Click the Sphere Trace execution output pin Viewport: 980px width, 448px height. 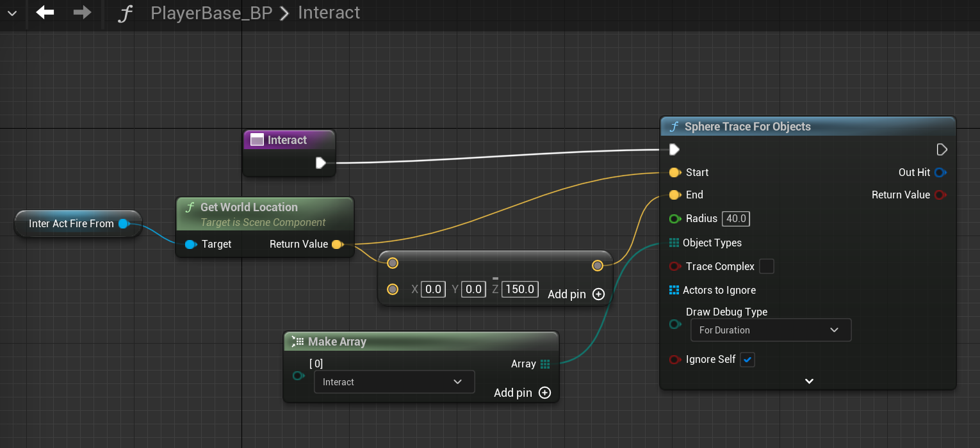942,150
